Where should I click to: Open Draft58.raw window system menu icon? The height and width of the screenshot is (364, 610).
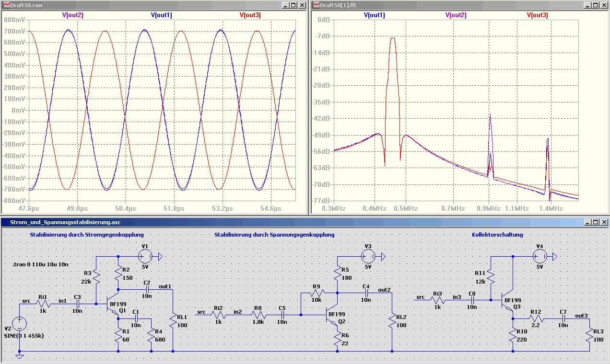tap(5, 5)
